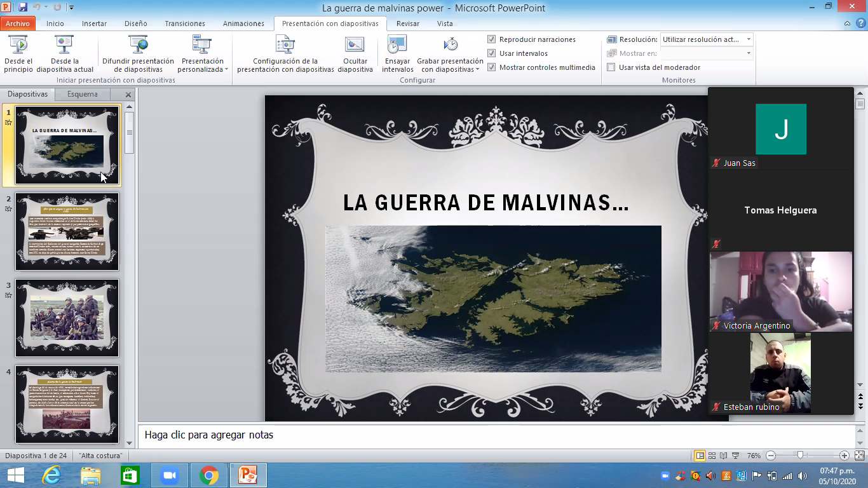The width and height of the screenshot is (868, 488).
Task: Click the notes area to add notes
Action: pyautogui.click(x=496, y=435)
